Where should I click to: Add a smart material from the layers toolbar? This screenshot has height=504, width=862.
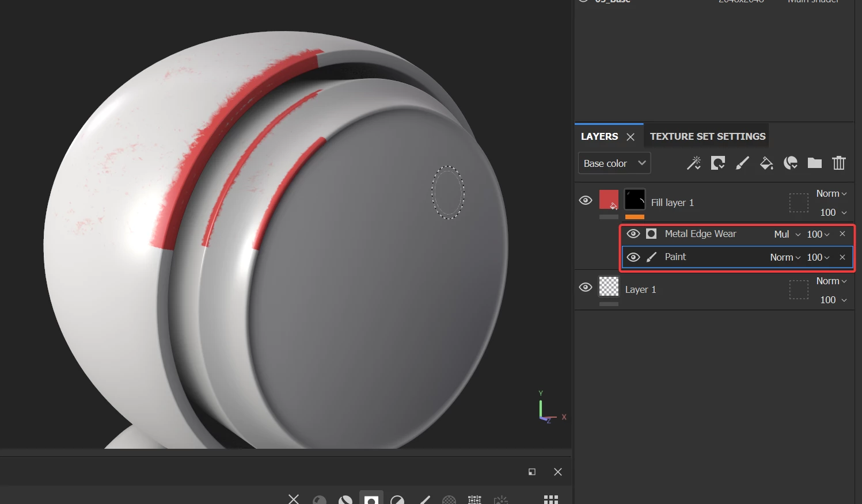point(791,163)
